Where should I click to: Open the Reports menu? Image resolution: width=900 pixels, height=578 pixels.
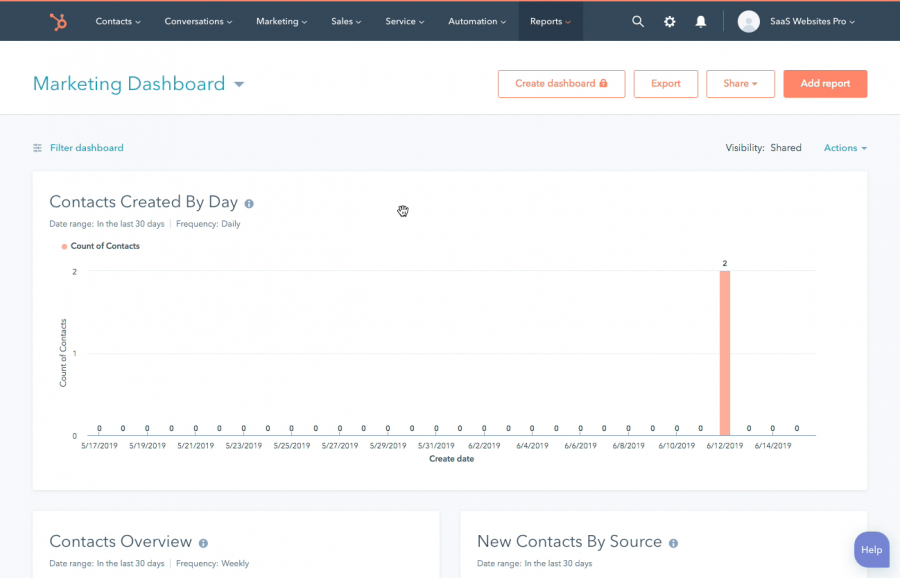[550, 21]
